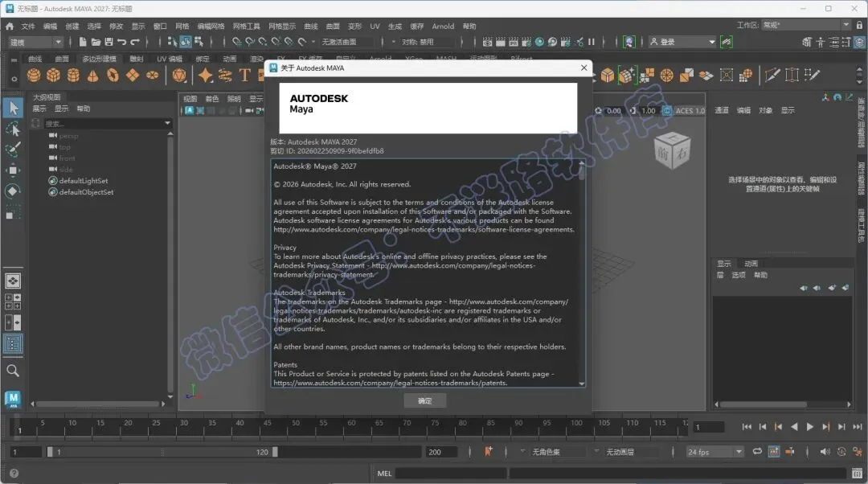Toggle select by component type mode
The height and width of the screenshot is (484, 868).
199,42
